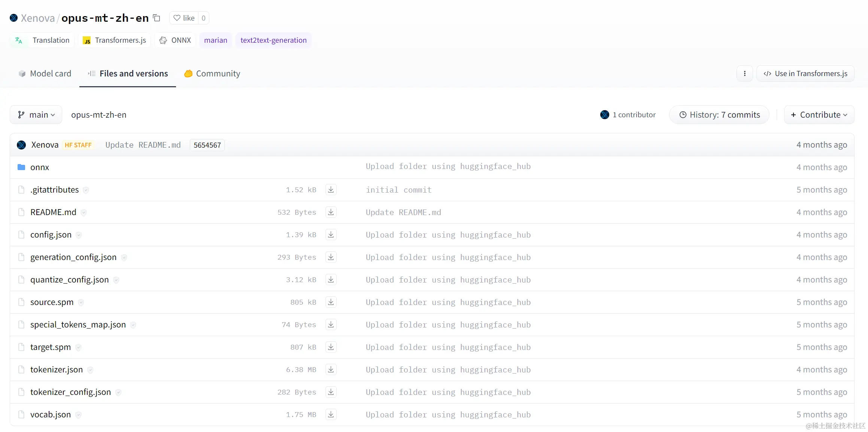Open the initial commit message link
This screenshot has height=432, width=868.
[x=399, y=190]
